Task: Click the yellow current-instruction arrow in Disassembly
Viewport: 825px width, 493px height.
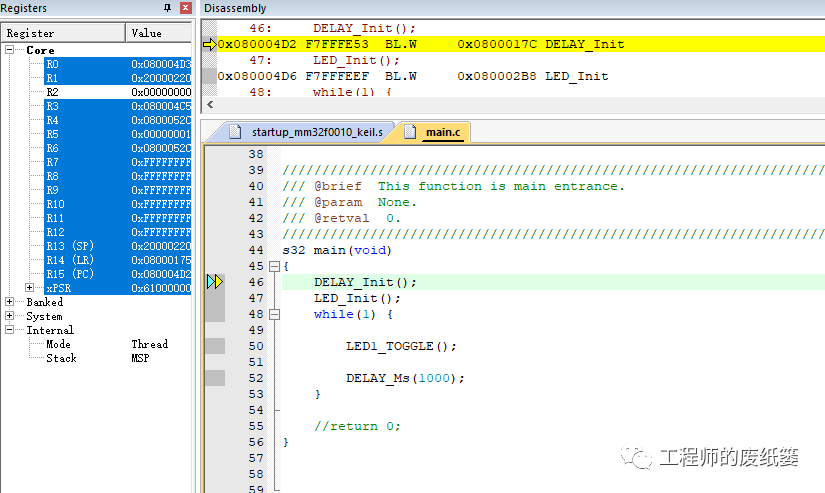Action: [209, 44]
